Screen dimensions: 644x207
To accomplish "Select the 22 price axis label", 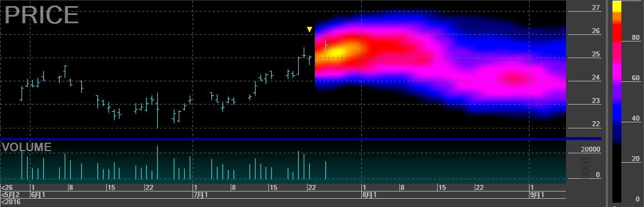I will click(x=595, y=123).
